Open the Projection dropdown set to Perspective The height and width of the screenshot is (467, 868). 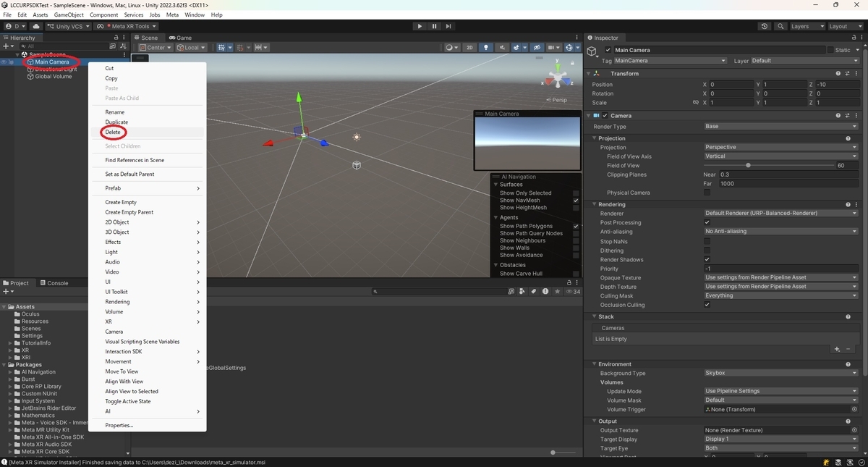[780, 147]
